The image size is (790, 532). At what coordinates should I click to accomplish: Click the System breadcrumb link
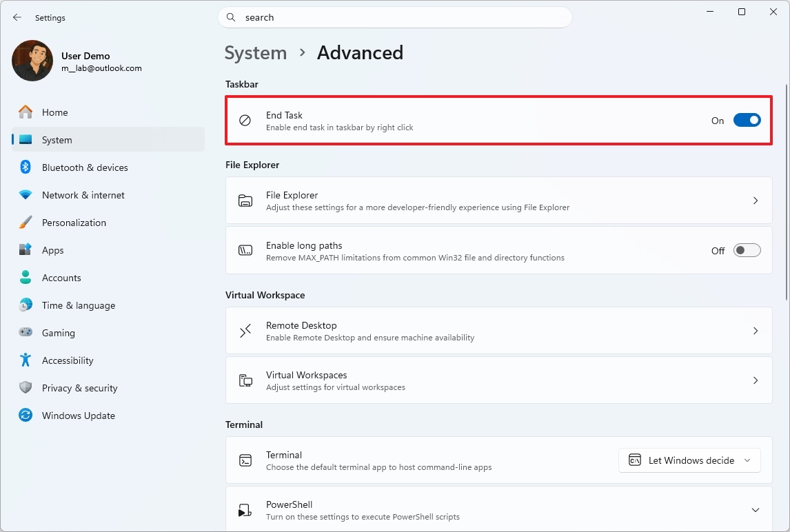point(256,52)
